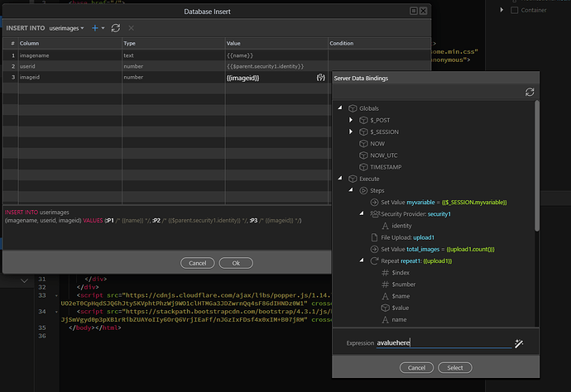Click the remove column X icon in toolbar
This screenshot has width=571, height=392.
tap(131, 28)
